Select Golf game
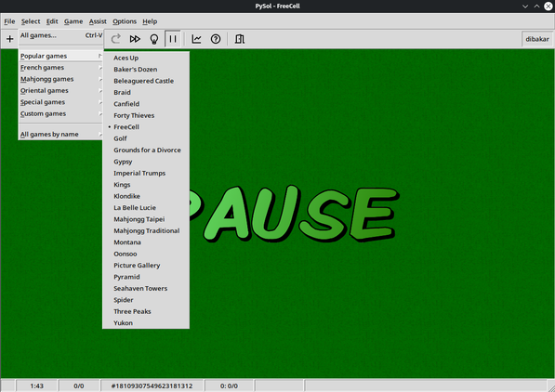 146,138
